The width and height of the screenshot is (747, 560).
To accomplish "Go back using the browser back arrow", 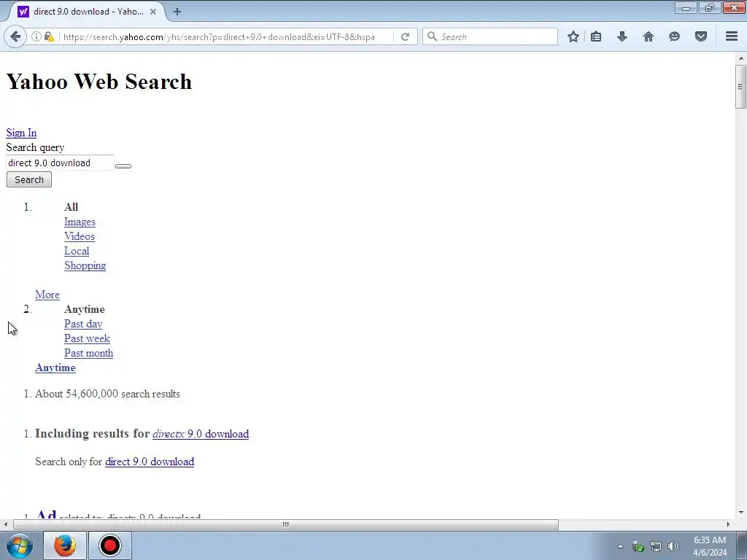I will 15,36.
